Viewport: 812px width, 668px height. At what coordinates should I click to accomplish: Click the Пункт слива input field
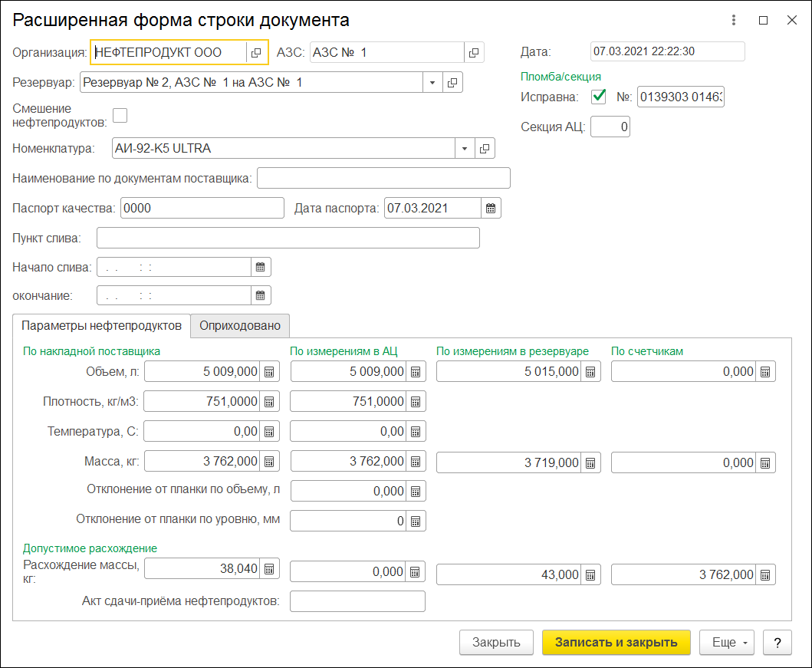pos(288,238)
